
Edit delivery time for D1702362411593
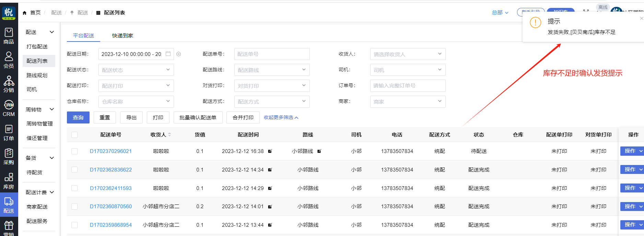pyautogui.click(x=270, y=188)
